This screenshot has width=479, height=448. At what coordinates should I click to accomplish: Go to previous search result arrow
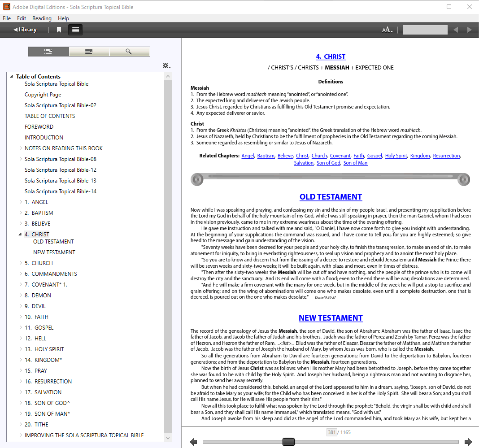(x=456, y=30)
